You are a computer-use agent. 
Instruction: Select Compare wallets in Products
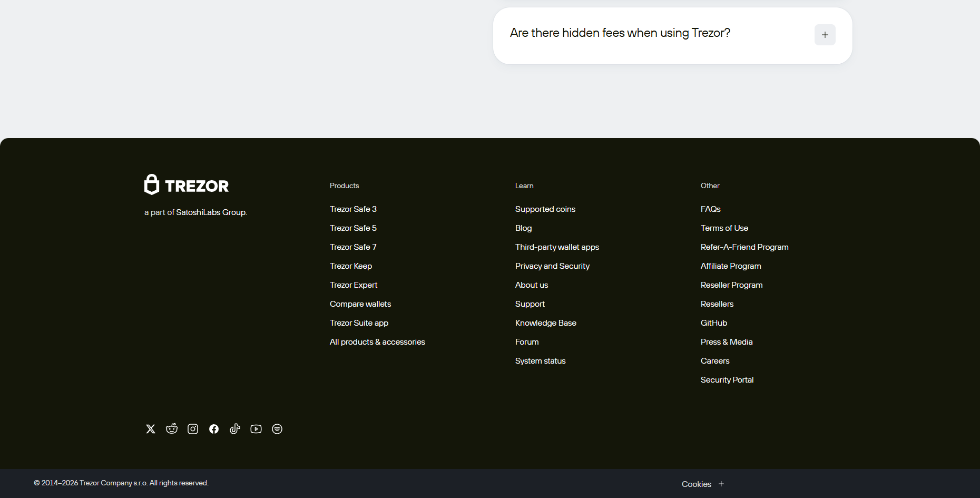(360, 304)
